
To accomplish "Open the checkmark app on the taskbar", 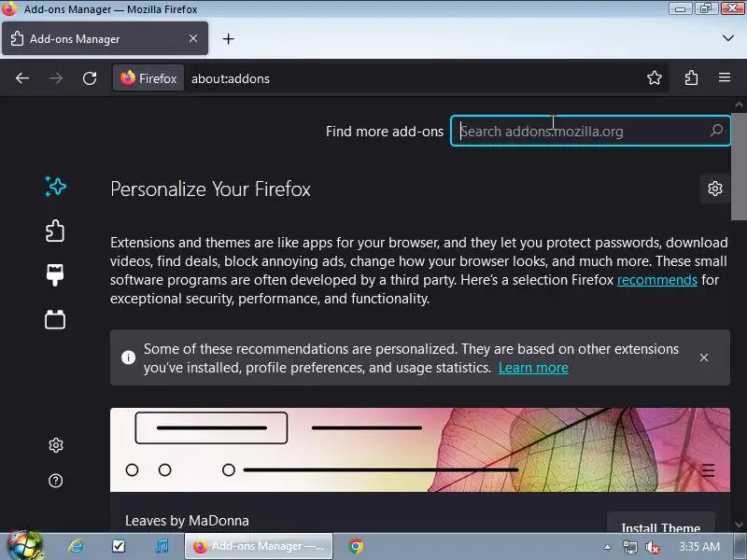I will click(119, 546).
